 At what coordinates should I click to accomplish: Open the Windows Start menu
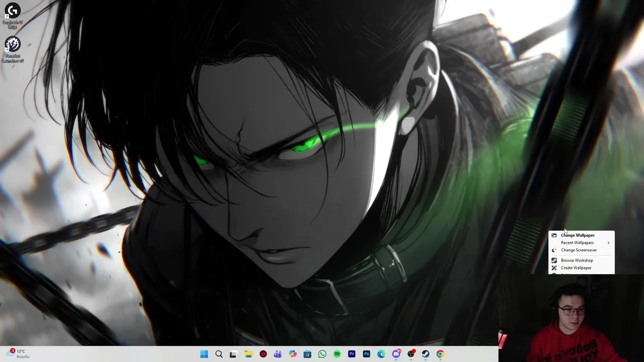pos(204,354)
